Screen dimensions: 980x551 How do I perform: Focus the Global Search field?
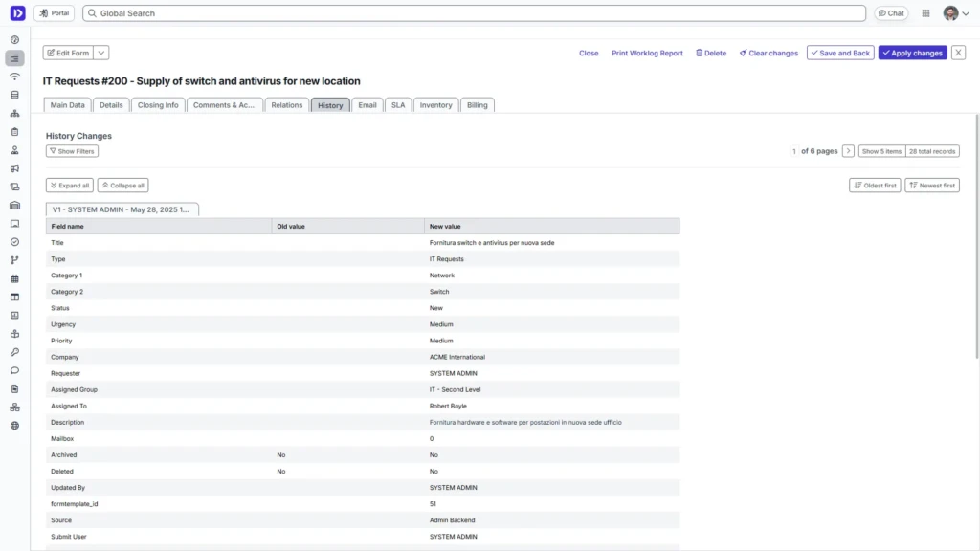tap(475, 13)
